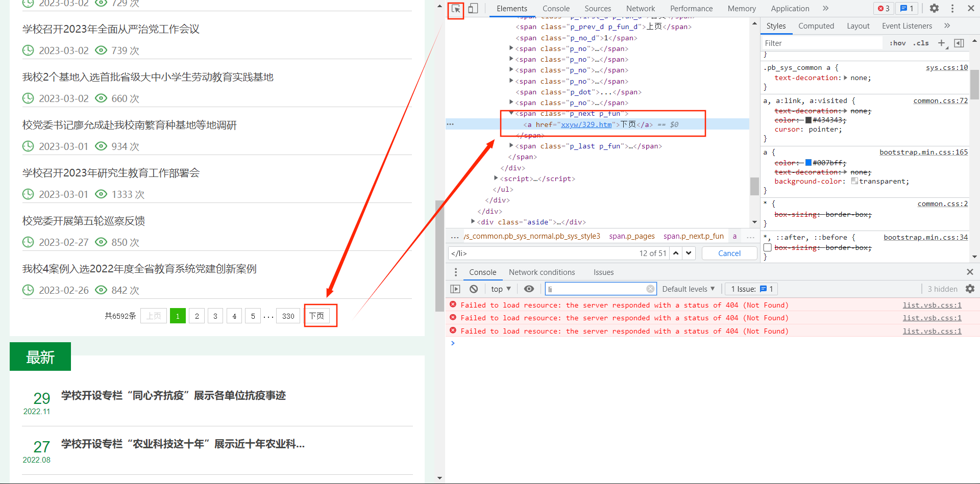Switch to the Sources tab
The height and width of the screenshot is (484, 980).
coord(598,9)
